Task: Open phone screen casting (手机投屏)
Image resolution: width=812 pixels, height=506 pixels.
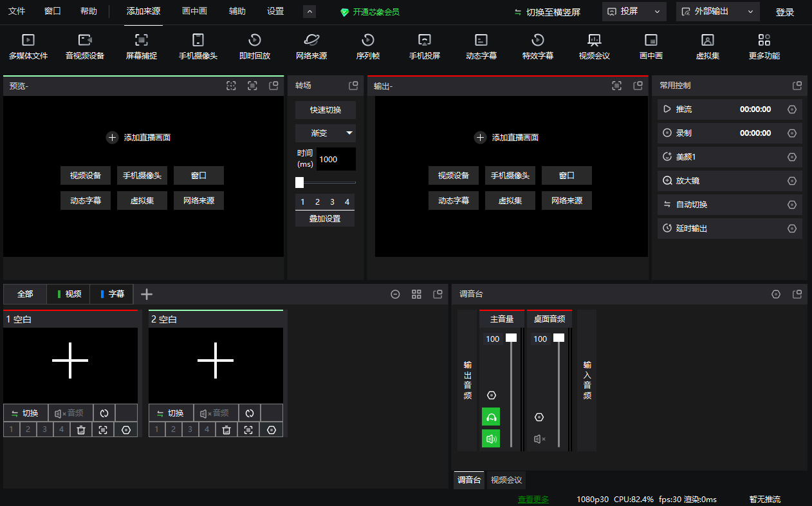Action: click(425, 47)
